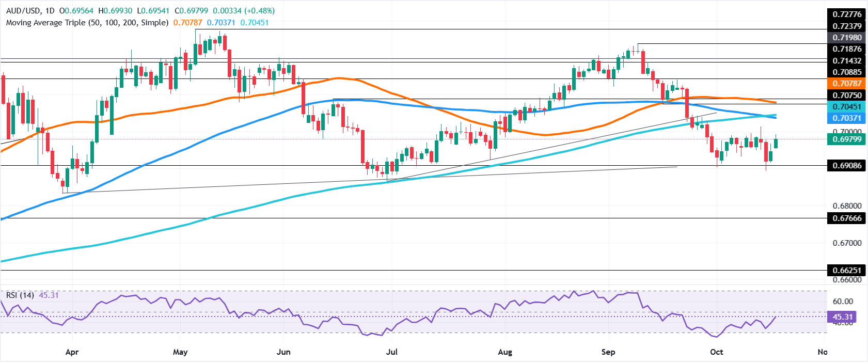This screenshot has height=364, width=868.
Task: Click the 0.66000 axis price level
Action: tap(847, 280)
